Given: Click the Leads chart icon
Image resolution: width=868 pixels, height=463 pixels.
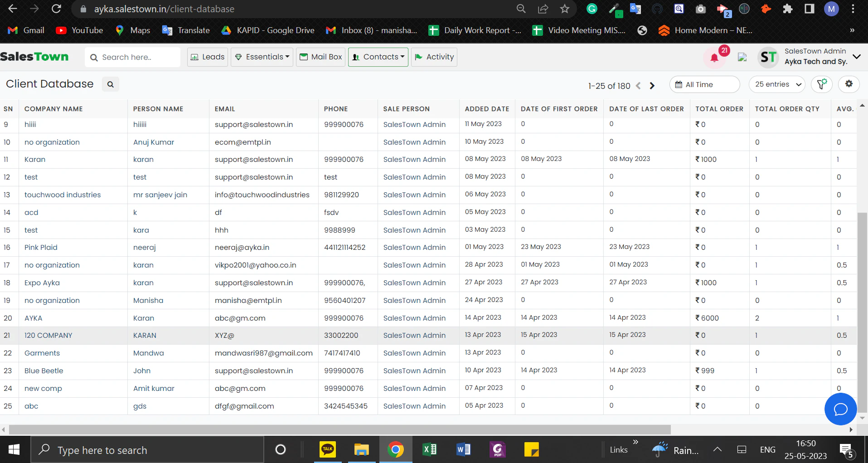Looking at the screenshot, I should tap(194, 57).
